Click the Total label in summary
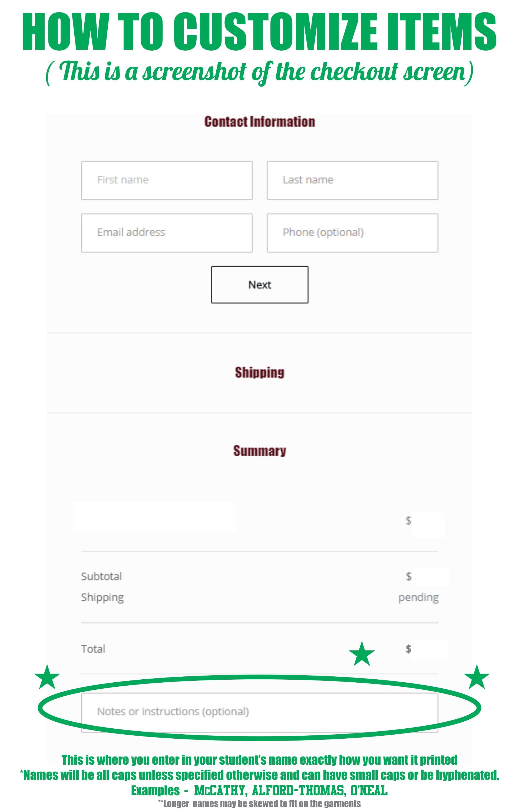Image resolution: width=519 pixels, height=812 pixels. [93, 649]
